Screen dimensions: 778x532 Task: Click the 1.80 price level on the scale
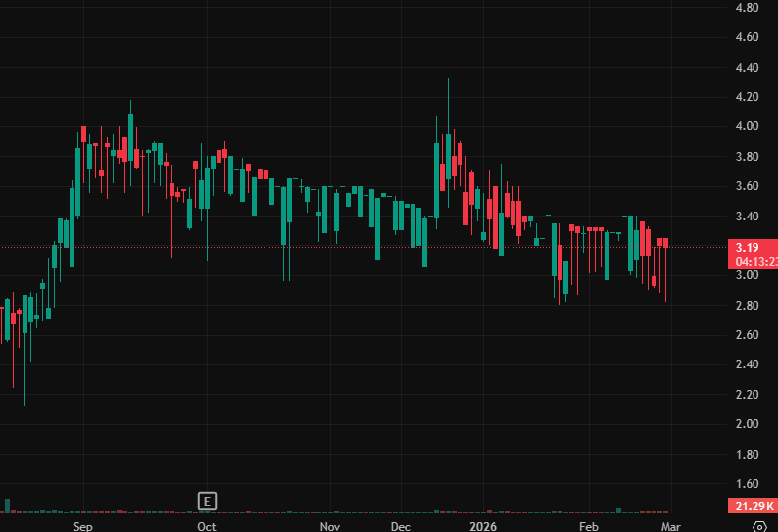(x=747, y=454)
